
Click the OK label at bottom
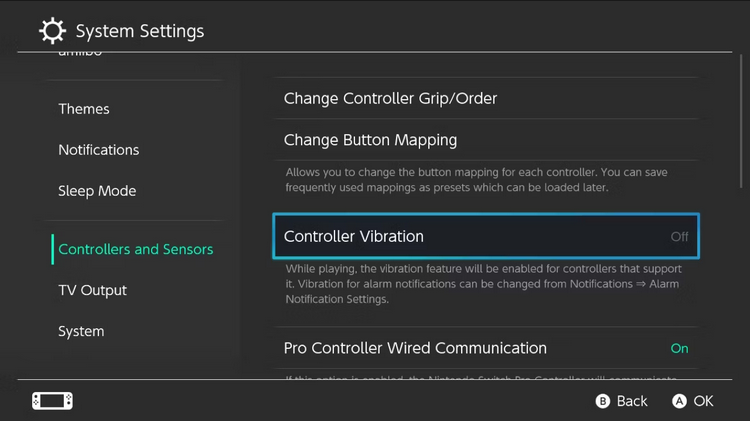[x=703, y=401]
